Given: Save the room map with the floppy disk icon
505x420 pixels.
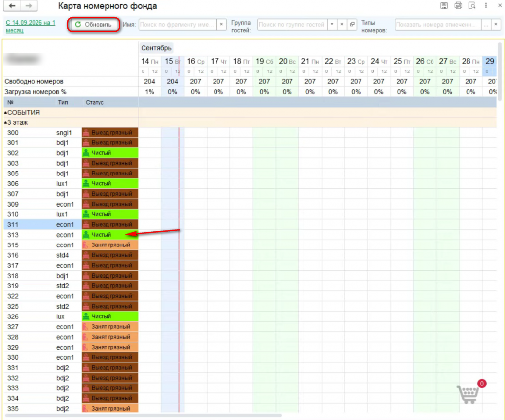Looking at the screenshot, I should pos(444,6).
